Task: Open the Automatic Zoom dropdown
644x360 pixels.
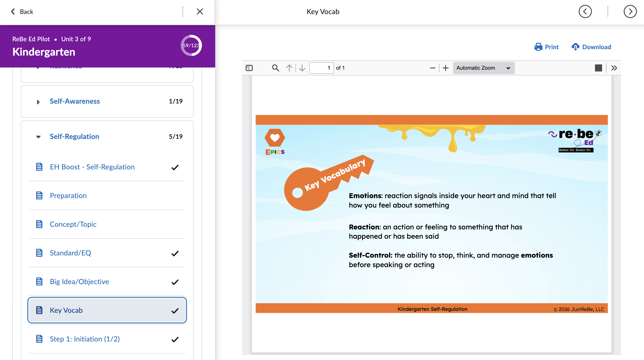Action: (x=484, y=68)
